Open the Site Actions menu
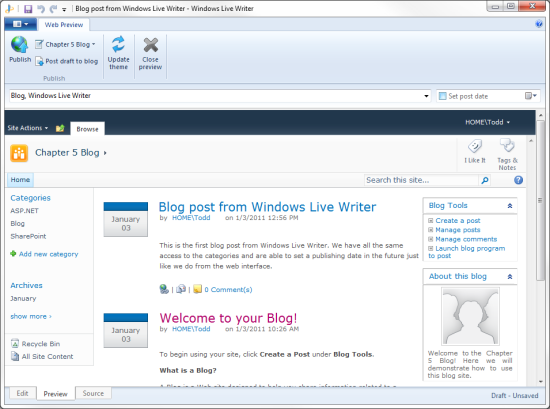 tap(28, 128)
